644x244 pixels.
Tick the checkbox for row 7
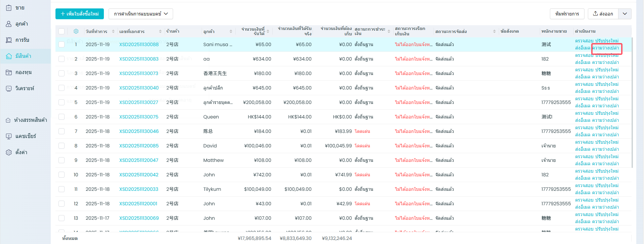point(62,131)
